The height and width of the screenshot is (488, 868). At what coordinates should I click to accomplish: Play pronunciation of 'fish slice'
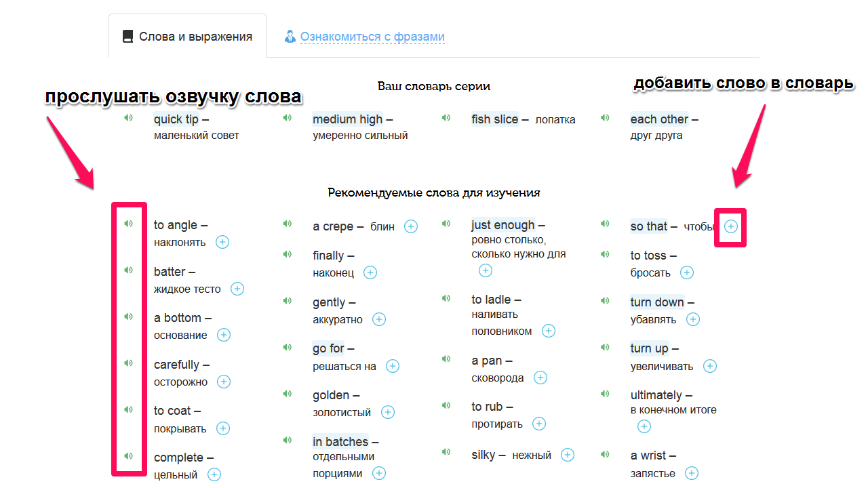click(446, 118)
